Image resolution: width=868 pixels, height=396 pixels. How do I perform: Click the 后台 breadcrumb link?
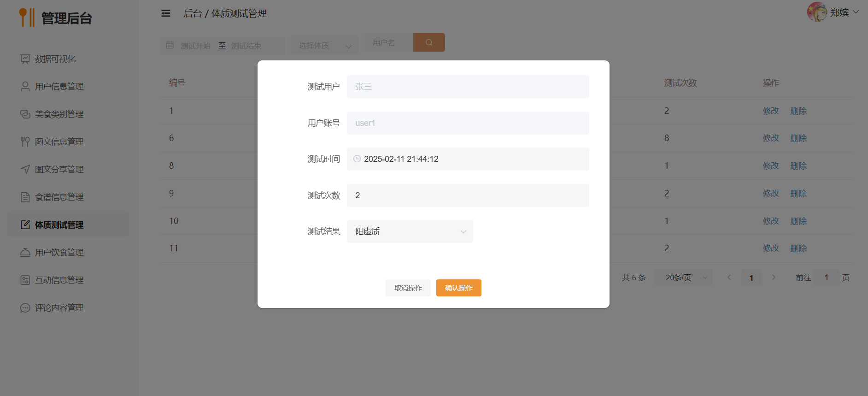[x=193, y=13]
